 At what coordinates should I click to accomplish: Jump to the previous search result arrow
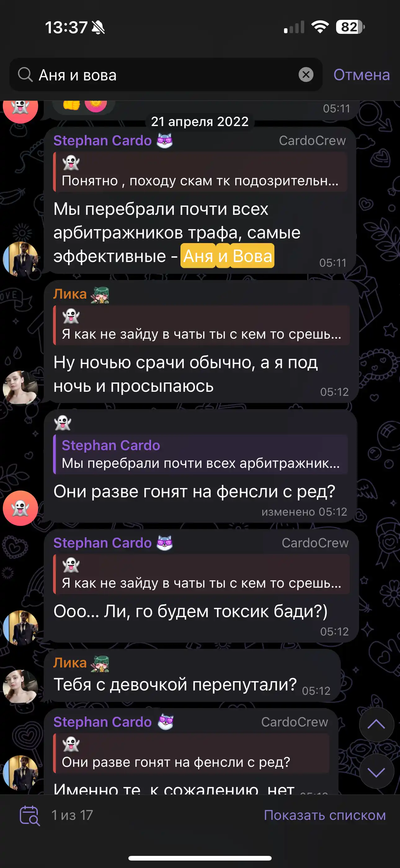(x=376, y=725)
